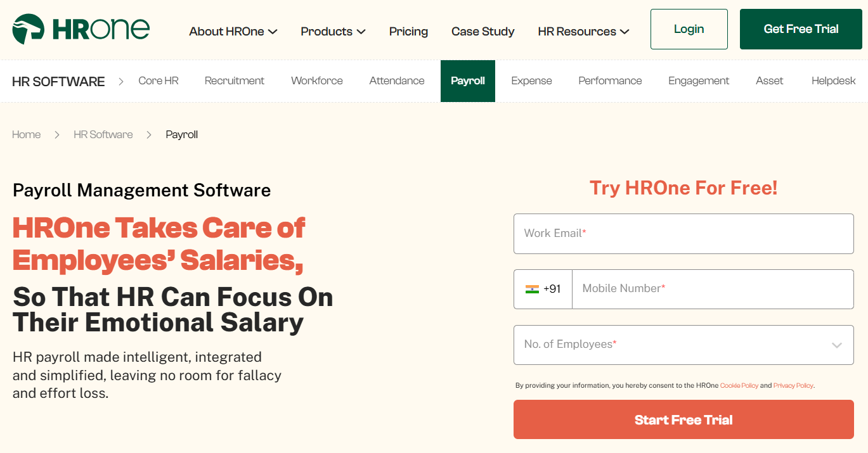Open the Expense product tab
Viewport: 868px width, 453px height.
click(531, 80)
